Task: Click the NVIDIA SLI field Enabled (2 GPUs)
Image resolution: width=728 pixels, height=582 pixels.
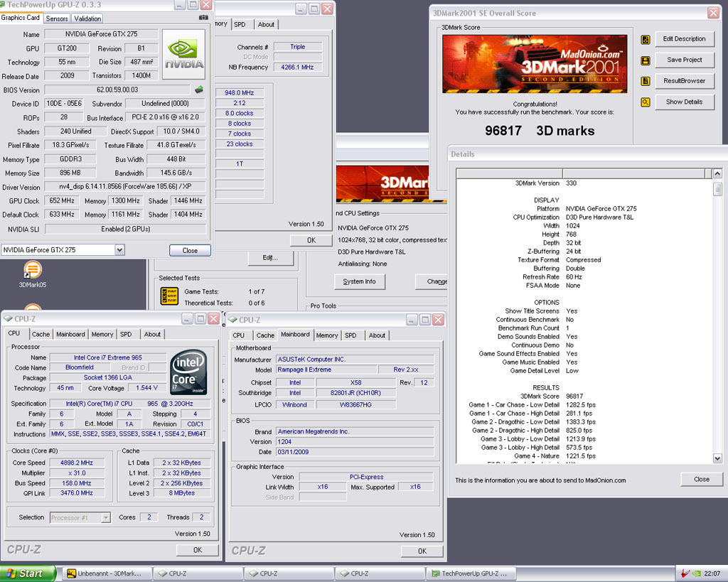Action: (x=125, y=229)
